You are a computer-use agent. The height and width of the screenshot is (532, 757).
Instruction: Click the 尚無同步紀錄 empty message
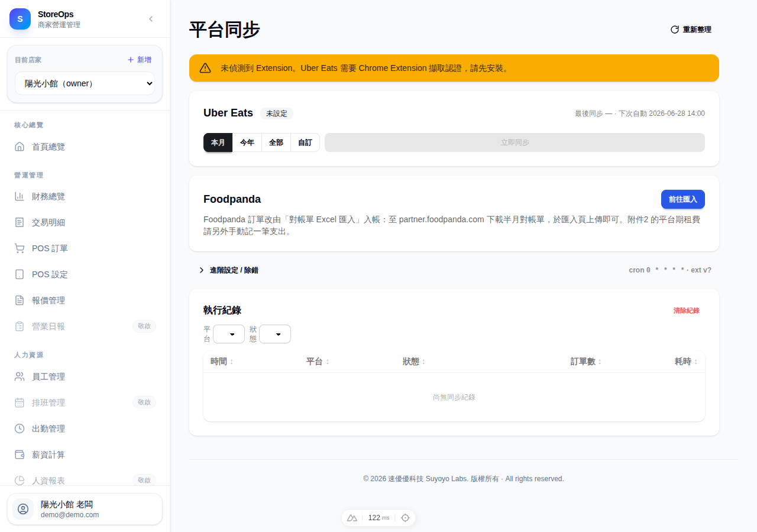coord(454,397)
